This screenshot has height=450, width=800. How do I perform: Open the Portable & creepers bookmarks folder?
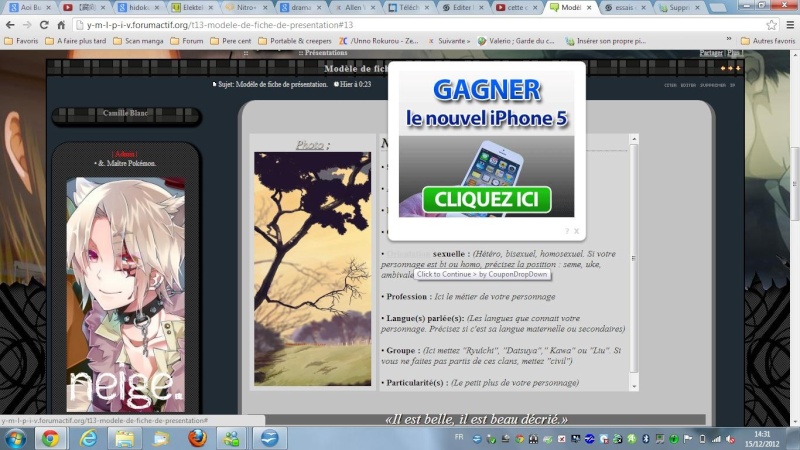(x=295, y=41)
